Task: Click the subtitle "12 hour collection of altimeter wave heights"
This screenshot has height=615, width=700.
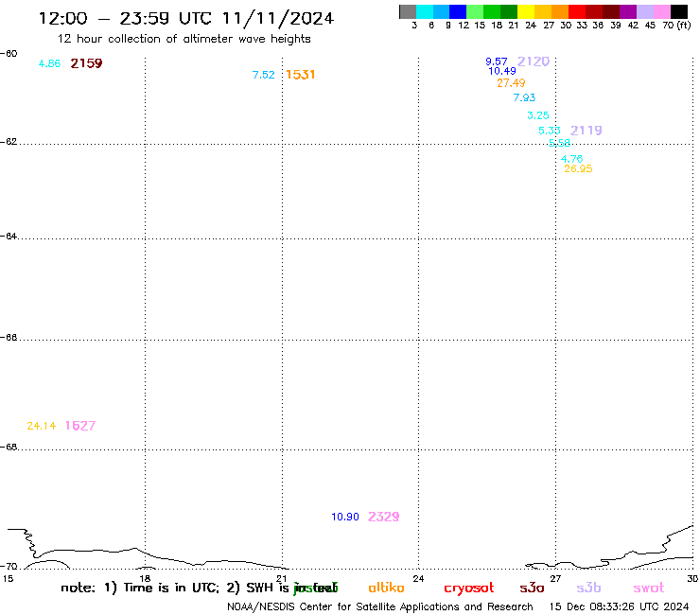Action: click(184, 39)
